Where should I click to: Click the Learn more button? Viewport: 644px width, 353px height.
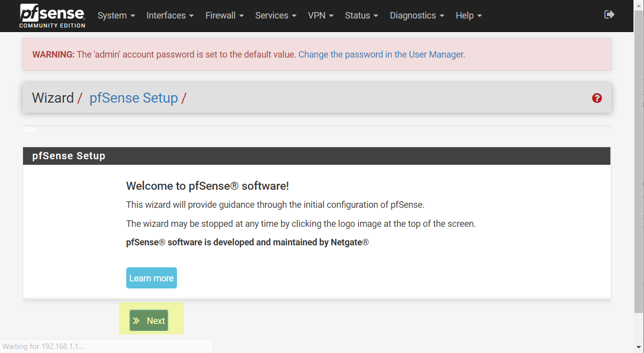151,278
